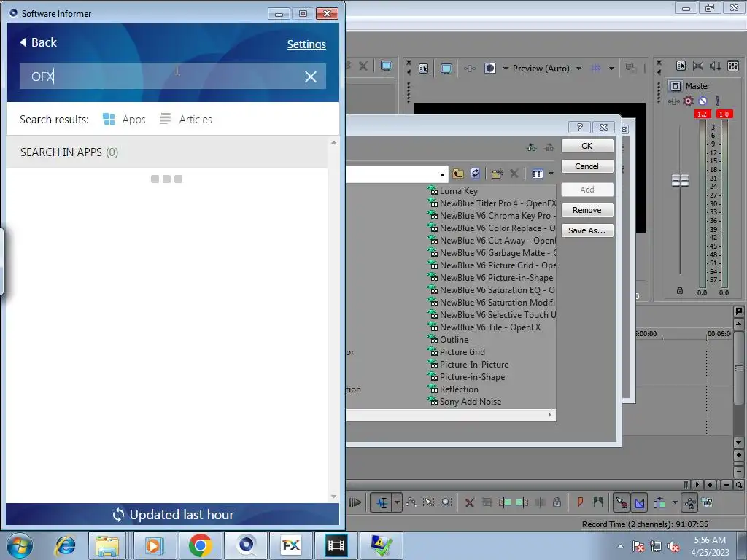Click the Updated last hour refresh bar
The height and width of the screenshot is (560, 747).
tap(172, 514)
